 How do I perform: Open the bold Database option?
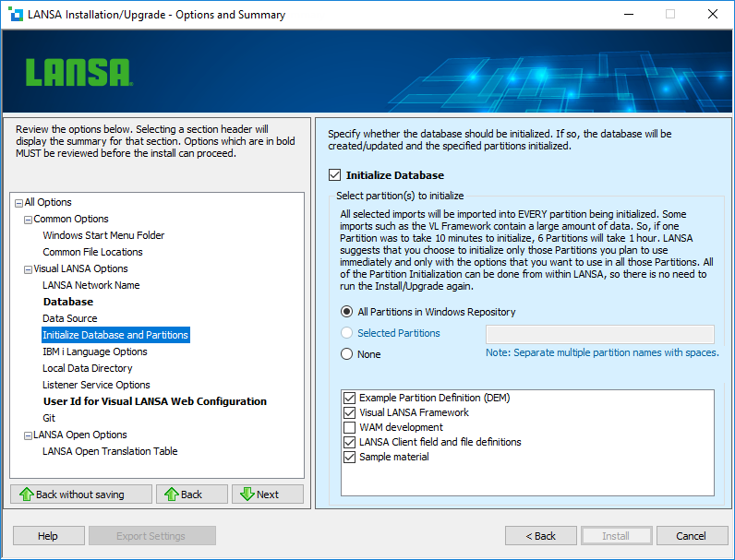pyautogui.click(x=68, y=302)
